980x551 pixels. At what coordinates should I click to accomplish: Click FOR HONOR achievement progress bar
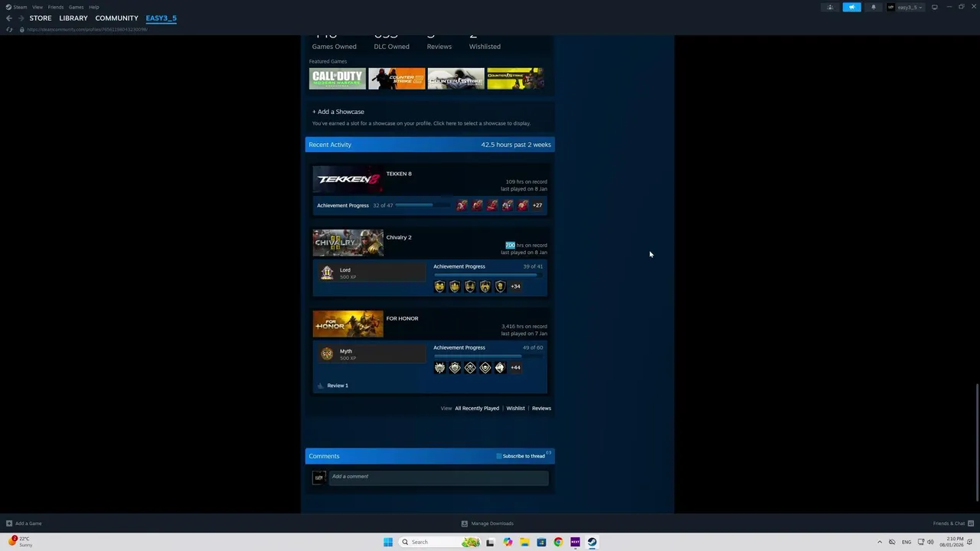pos(488,355)
